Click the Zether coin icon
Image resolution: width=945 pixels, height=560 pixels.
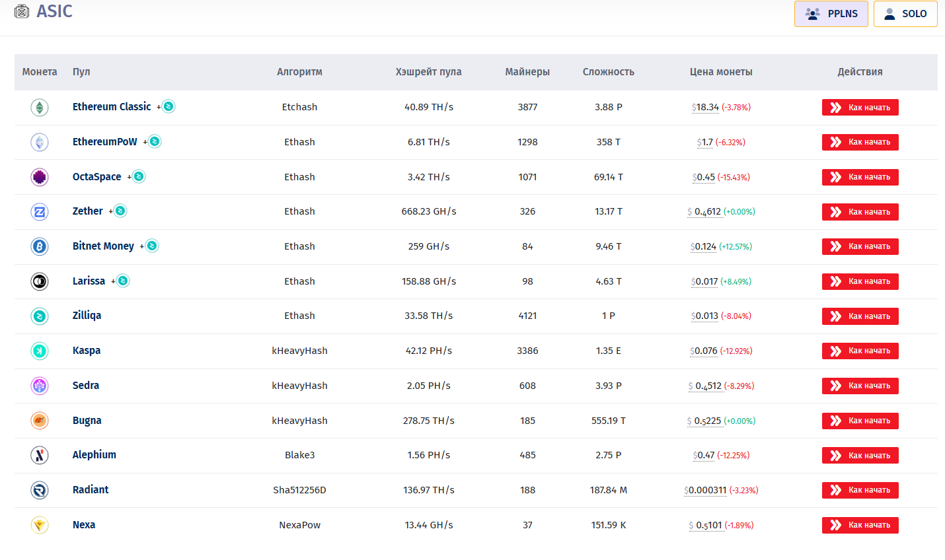pyautogui.click(x=40, y=212)
